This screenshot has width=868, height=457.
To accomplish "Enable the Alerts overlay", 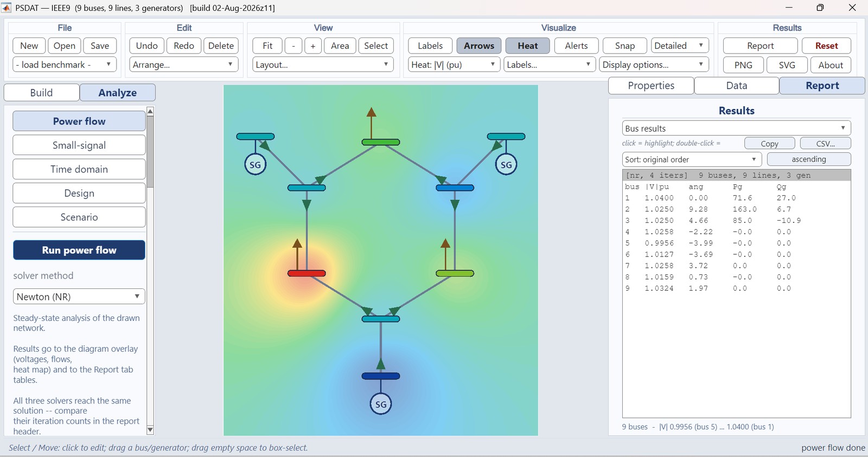I will [576, 46].
